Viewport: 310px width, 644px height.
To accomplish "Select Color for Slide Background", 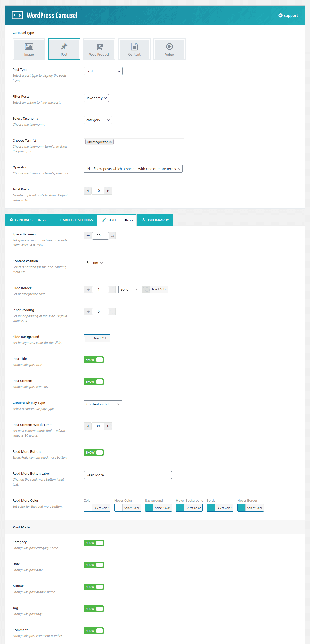I will click(97, 338).
